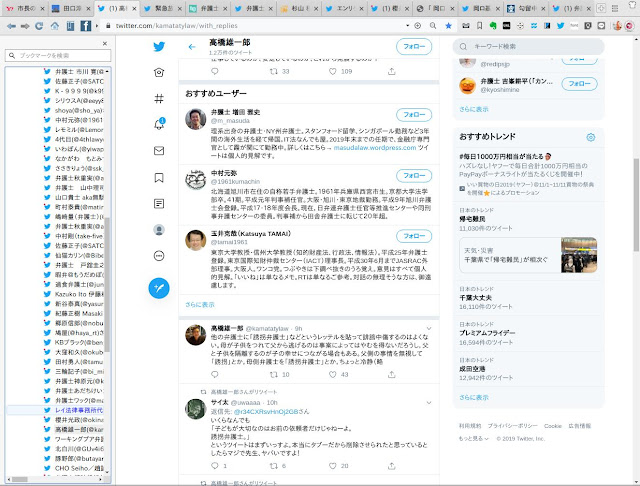Follow 玉井克哉 (Katsuya TAMAI)
The image size is (640, 486).
click(414, 236)
